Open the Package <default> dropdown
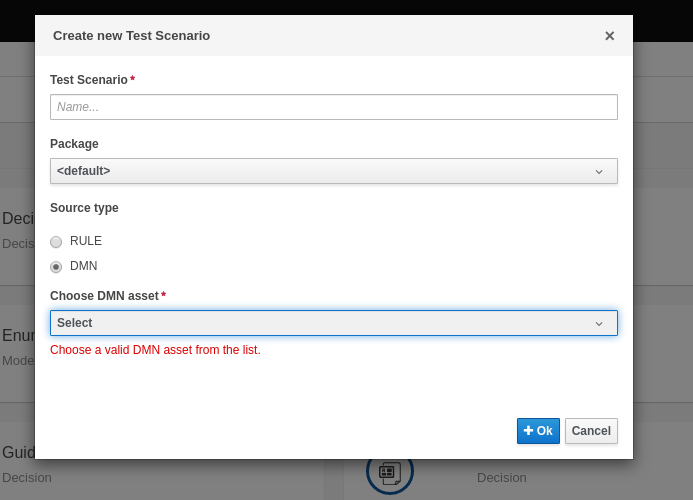The image size is (693, 500). [x=333, y=171]
